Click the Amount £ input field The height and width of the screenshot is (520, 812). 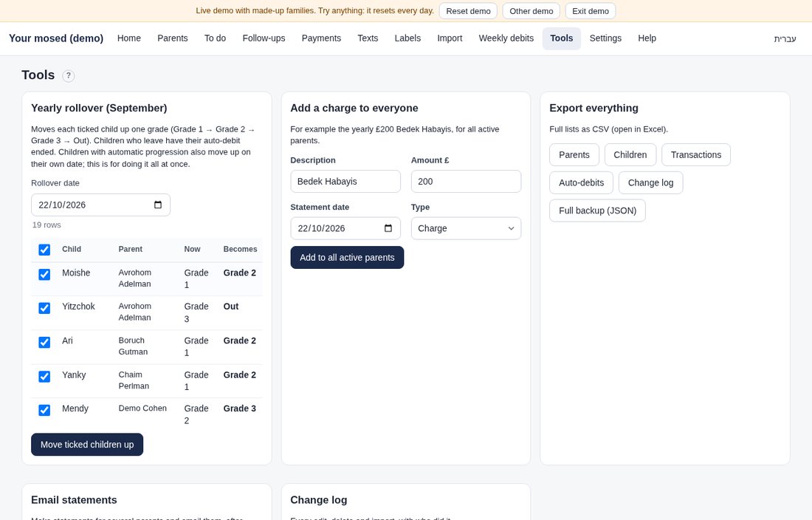(x=466, y=181)
